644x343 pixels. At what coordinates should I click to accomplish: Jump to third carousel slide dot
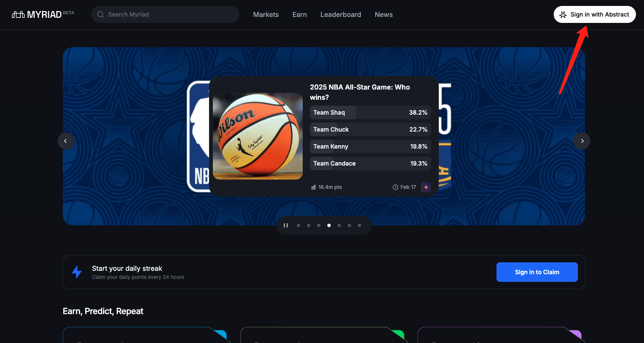coord(319,225)
